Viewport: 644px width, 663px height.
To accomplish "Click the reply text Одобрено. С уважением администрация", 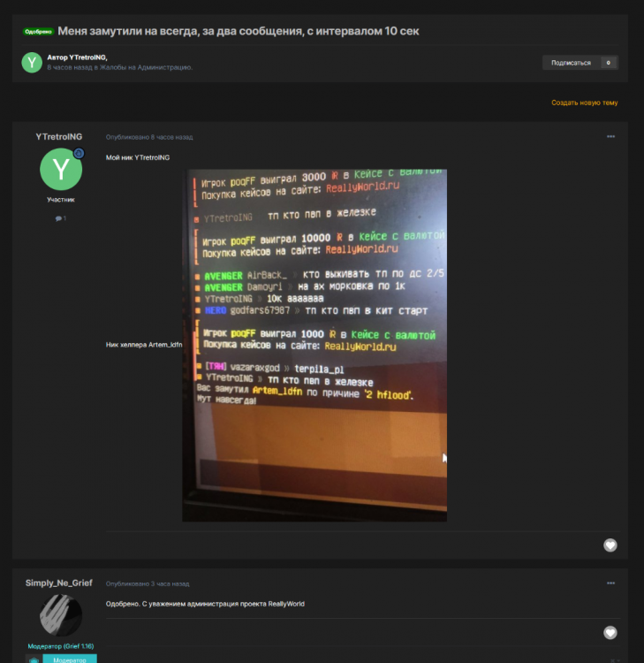I will [x=205, y=604].
